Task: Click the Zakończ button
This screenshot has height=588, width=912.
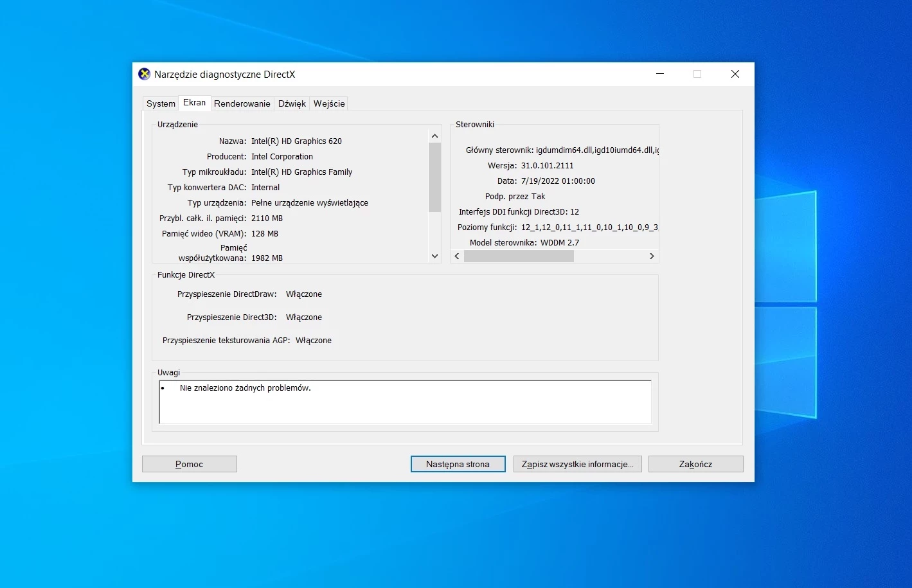Action: tap(696, 464)
